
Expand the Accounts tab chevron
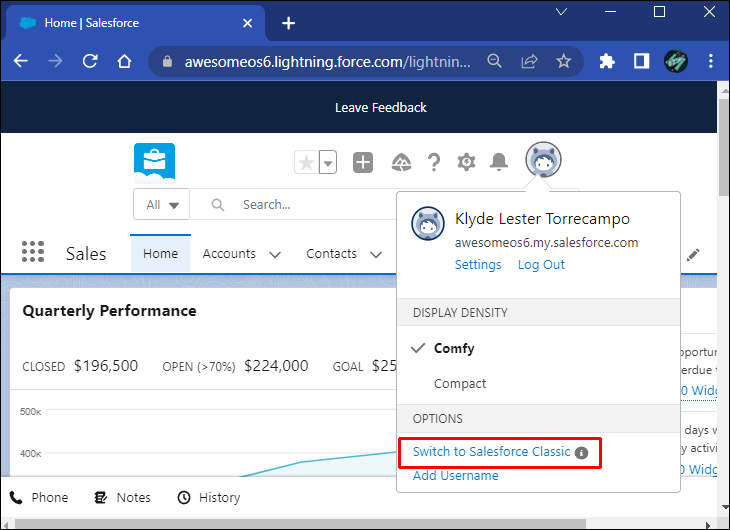(x=275, y=254)
